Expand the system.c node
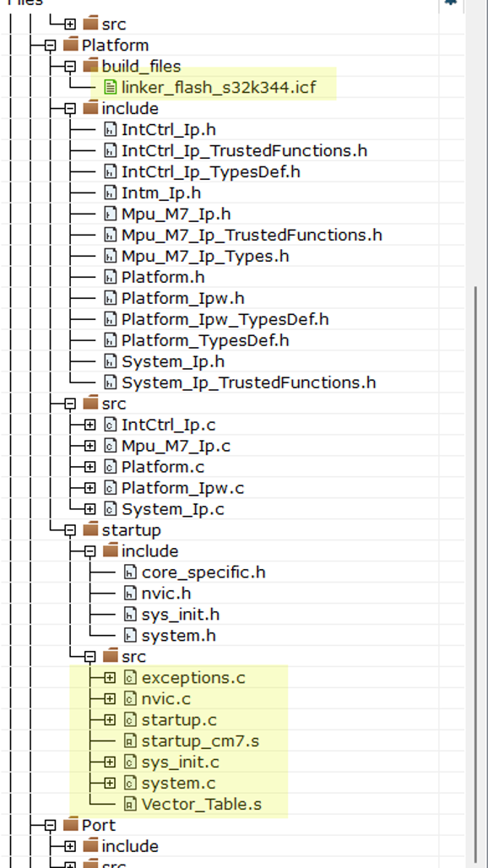Screen dimensions: 488x868 click(110, 784)
